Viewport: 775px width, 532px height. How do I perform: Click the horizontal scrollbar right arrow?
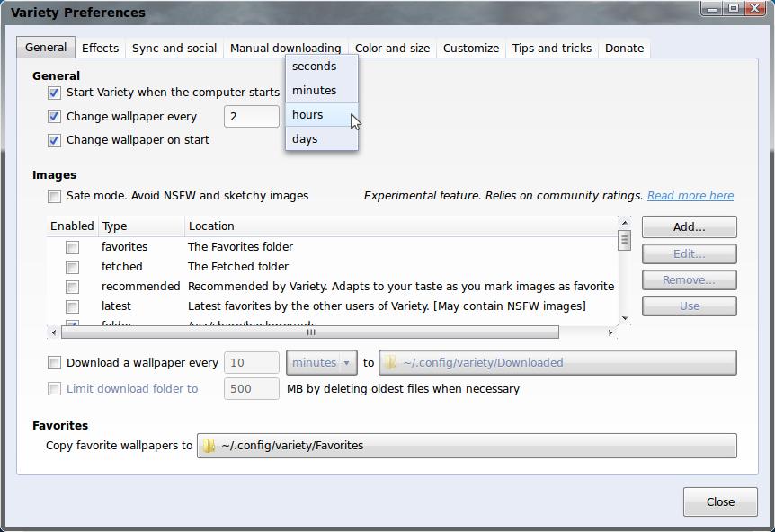(x=610, y=332)
